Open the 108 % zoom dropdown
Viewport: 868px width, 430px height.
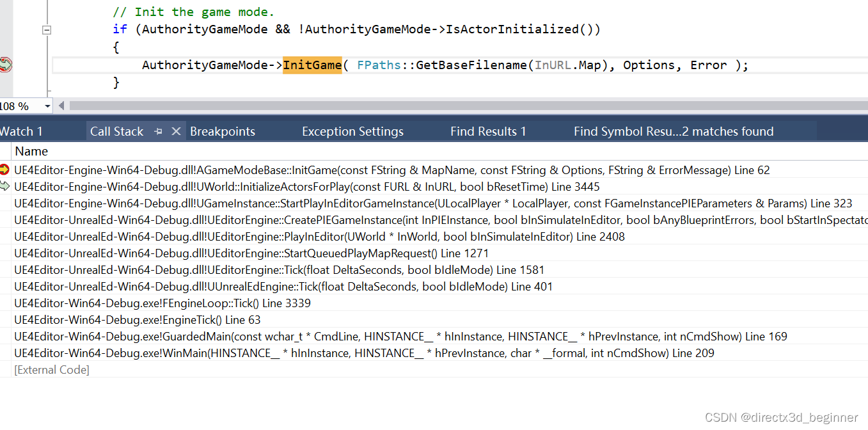47,106
